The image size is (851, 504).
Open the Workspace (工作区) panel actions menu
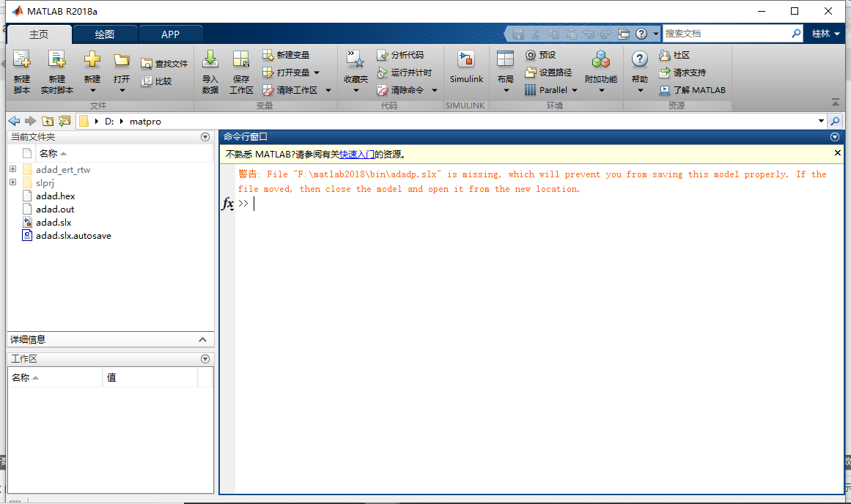205,359
